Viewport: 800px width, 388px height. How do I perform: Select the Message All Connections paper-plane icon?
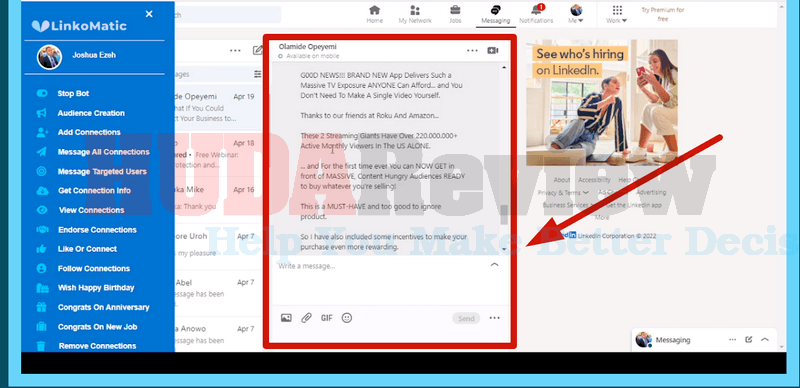(x=42, y=152)
